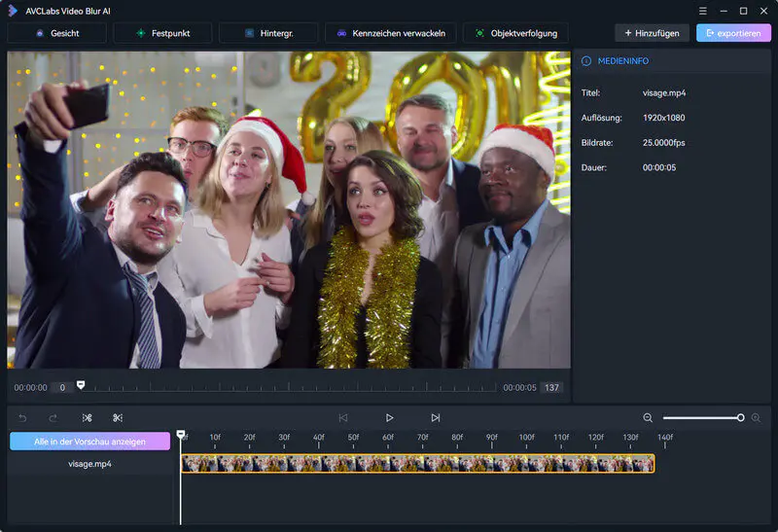
Task: Click the split clip scissors icon
Action: [x=87, y=418]
